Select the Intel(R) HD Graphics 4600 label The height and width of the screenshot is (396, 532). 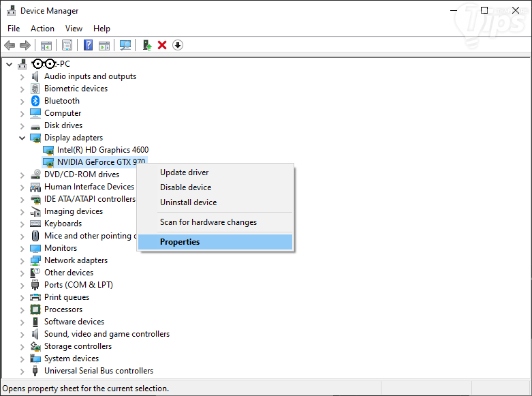click(103, 150)
